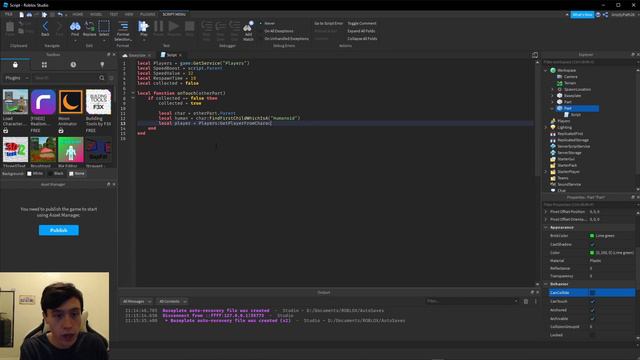Switch to the PLUGINS ribbon tab

point(147,14)
